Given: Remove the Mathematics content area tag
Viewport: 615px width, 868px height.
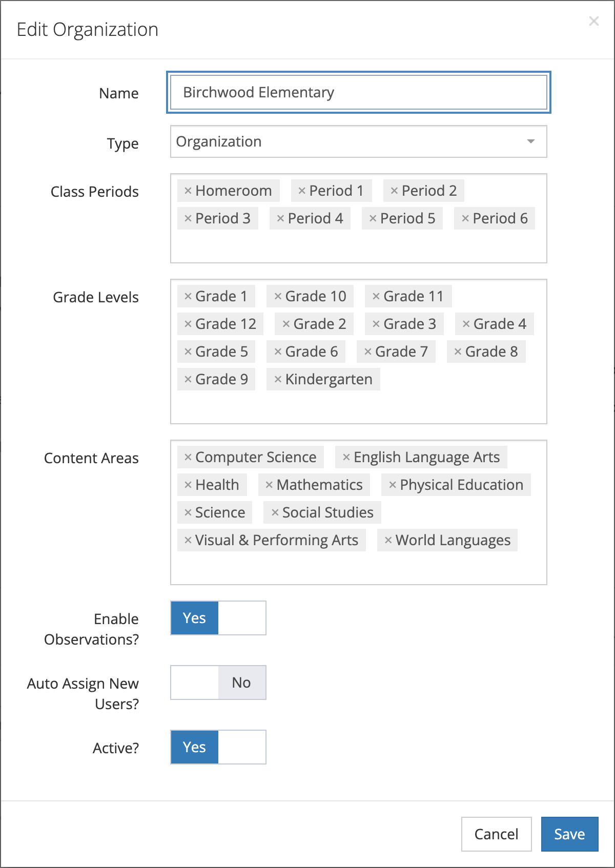Looking at the screenshot, I should coord(269,485).
